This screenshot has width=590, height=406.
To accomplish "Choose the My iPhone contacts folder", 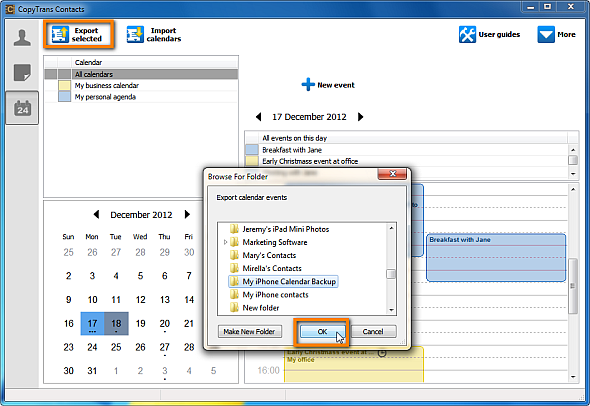I will pyautogui.click(x=275, y=295).
